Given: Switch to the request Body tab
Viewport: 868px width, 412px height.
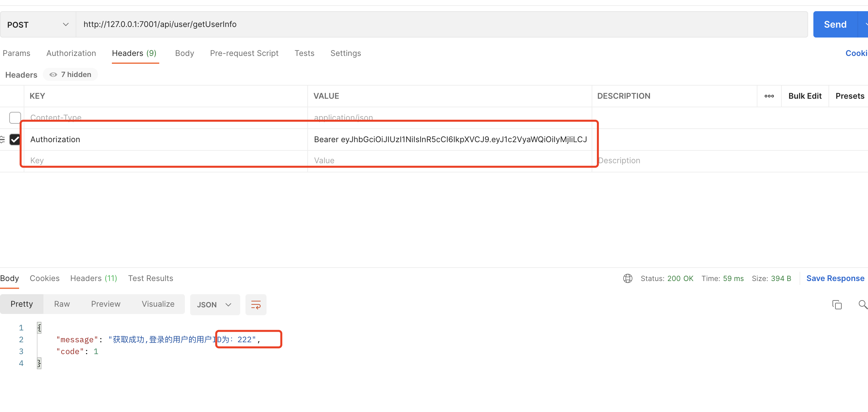Looking at the screenshot, I should [184, 53].
